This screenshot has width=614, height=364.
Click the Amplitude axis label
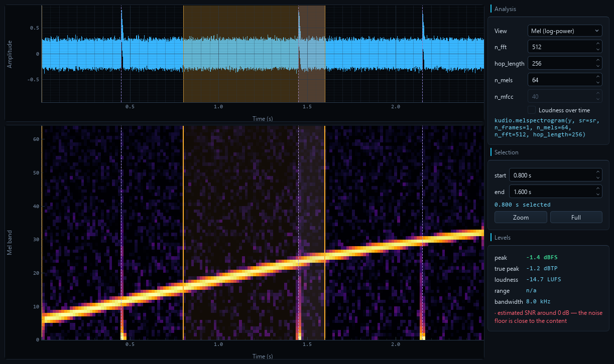click(x=10, y=54)
